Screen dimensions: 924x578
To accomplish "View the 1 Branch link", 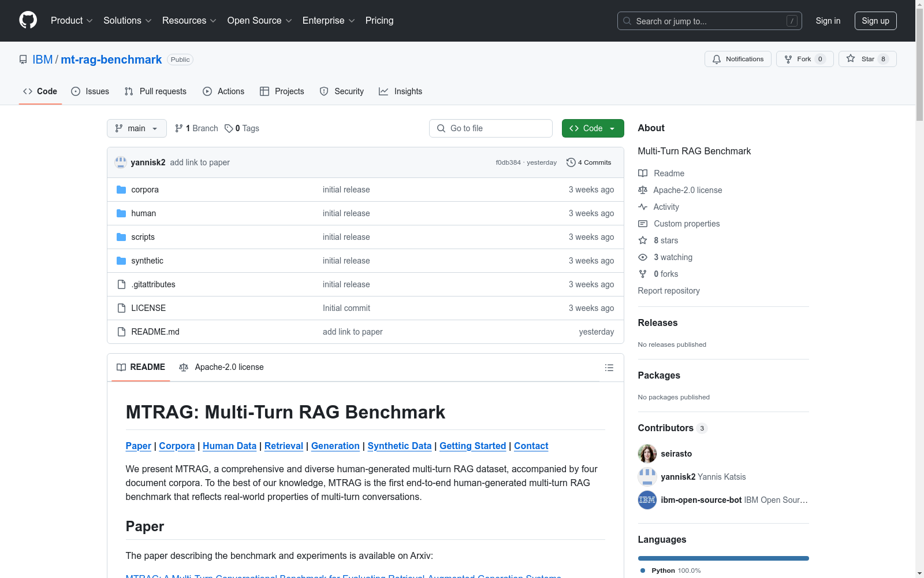I will (x=196, y=128).
